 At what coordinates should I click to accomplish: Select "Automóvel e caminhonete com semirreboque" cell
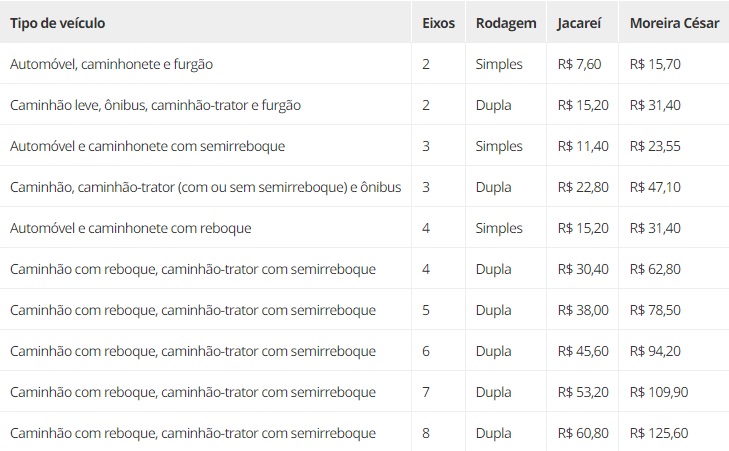147,146
